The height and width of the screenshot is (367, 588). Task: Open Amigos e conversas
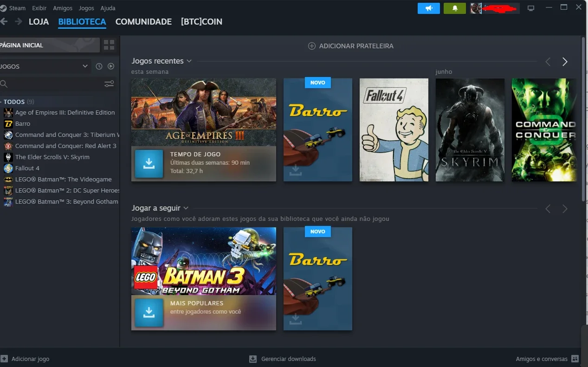tap(547, 359)
